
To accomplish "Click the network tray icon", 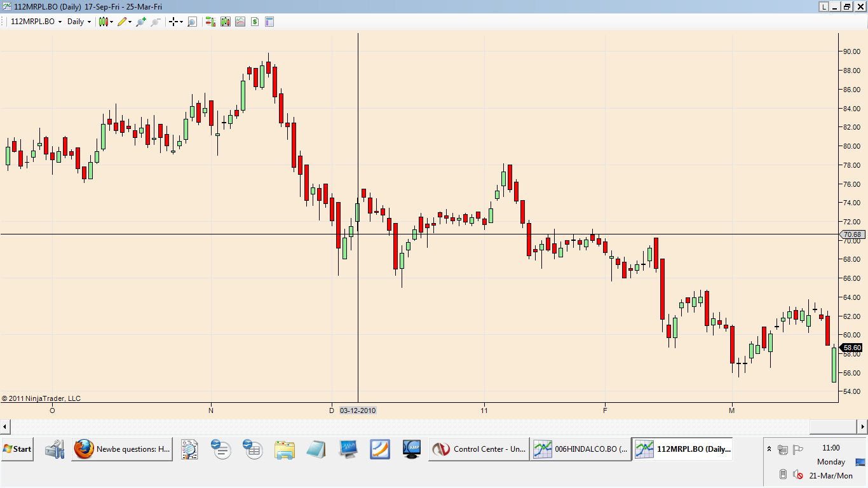I will pos(783,450).
